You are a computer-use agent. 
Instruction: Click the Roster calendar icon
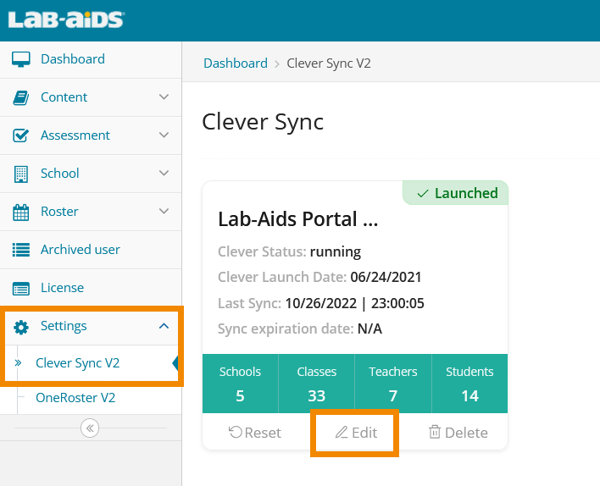point(20,212)
